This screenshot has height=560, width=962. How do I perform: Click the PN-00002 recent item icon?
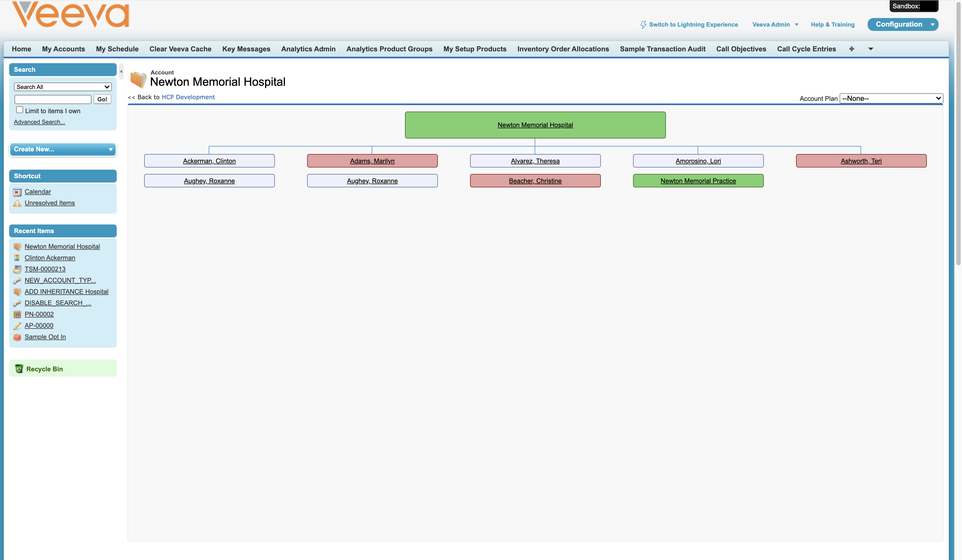17,315
